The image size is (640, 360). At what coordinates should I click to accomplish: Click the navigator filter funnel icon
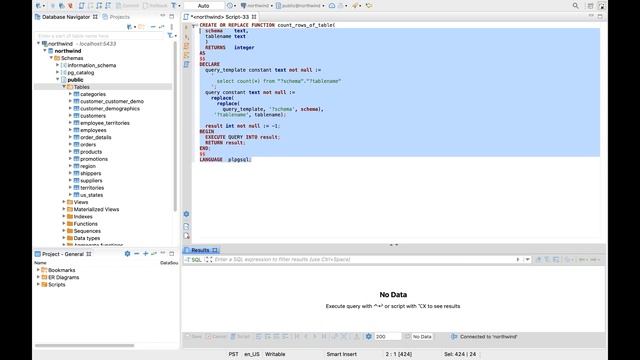[x=170, y=36]
